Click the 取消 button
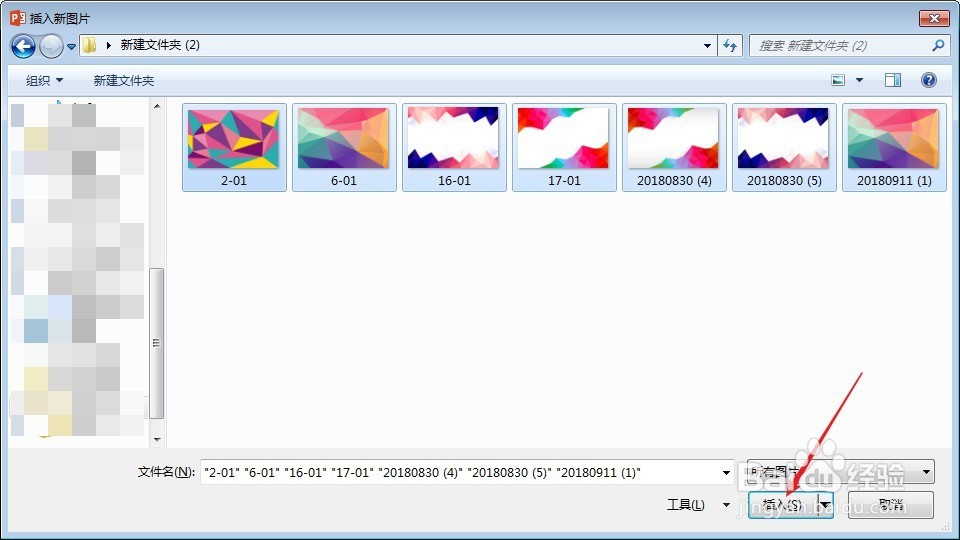The image size is (960, 540). [891, 504]
